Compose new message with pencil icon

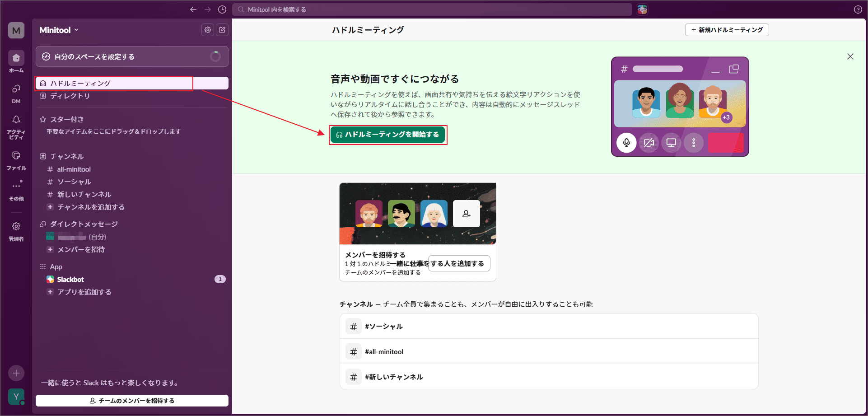point(222,30)
